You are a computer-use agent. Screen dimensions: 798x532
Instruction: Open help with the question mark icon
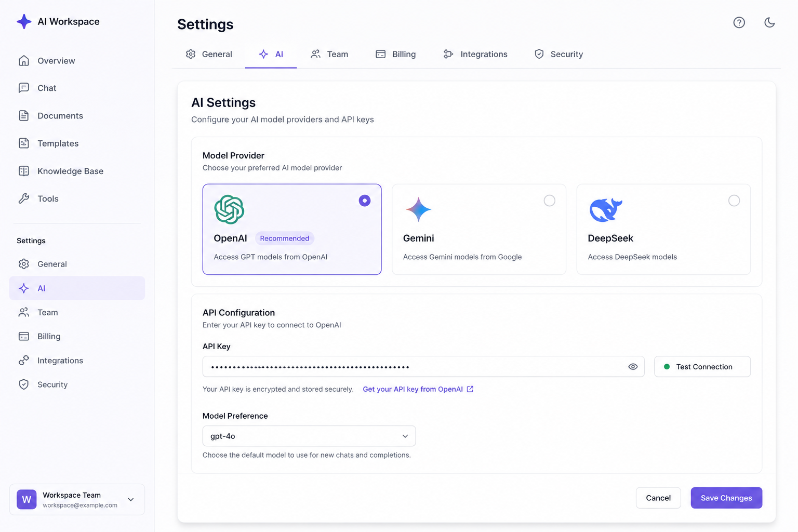(739, 22)
